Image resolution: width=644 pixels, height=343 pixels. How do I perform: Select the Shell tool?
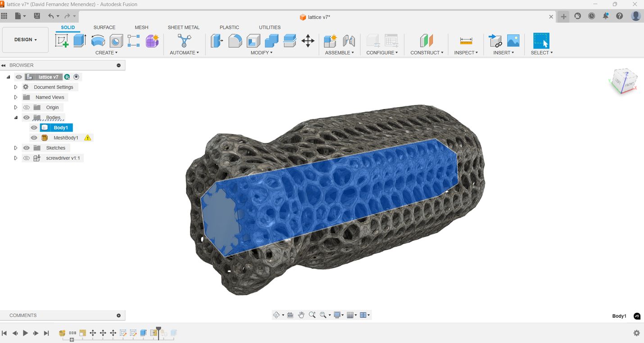click(x=253, y=41)
